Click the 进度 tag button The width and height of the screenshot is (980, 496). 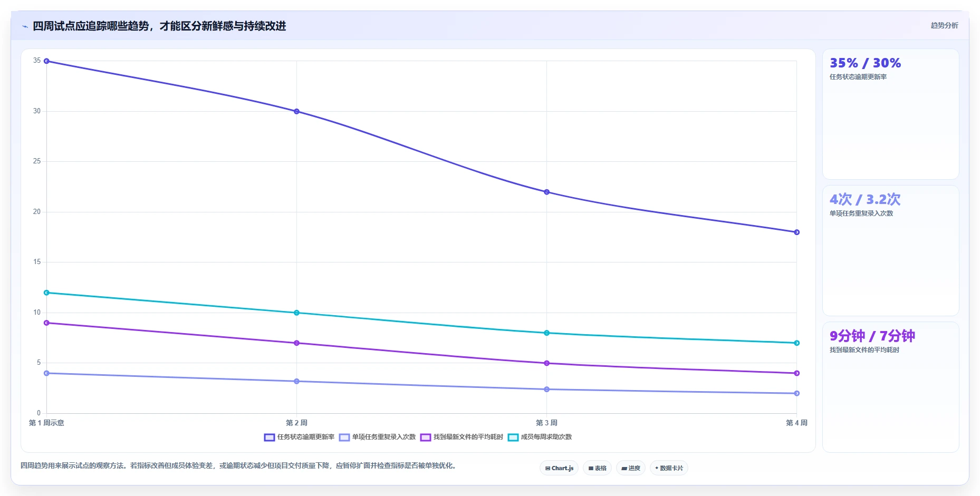(631, 468)
